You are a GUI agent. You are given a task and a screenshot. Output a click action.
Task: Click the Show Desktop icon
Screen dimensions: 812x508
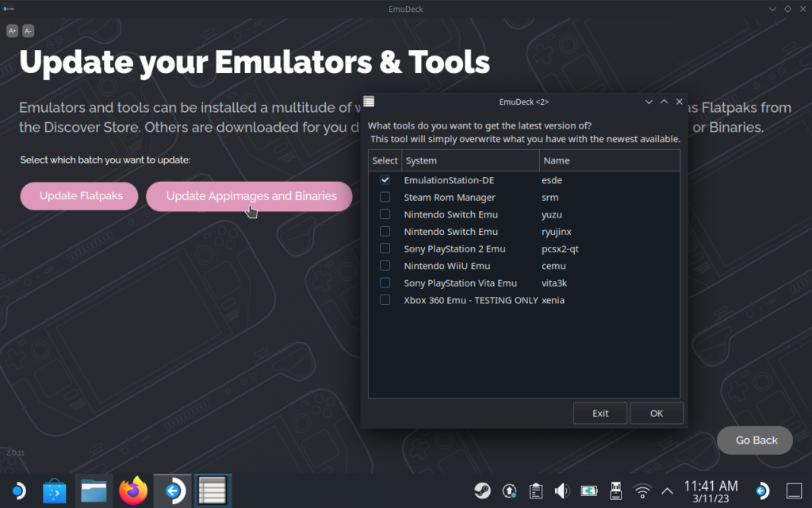pyautogui.click(x=794, y=491)
